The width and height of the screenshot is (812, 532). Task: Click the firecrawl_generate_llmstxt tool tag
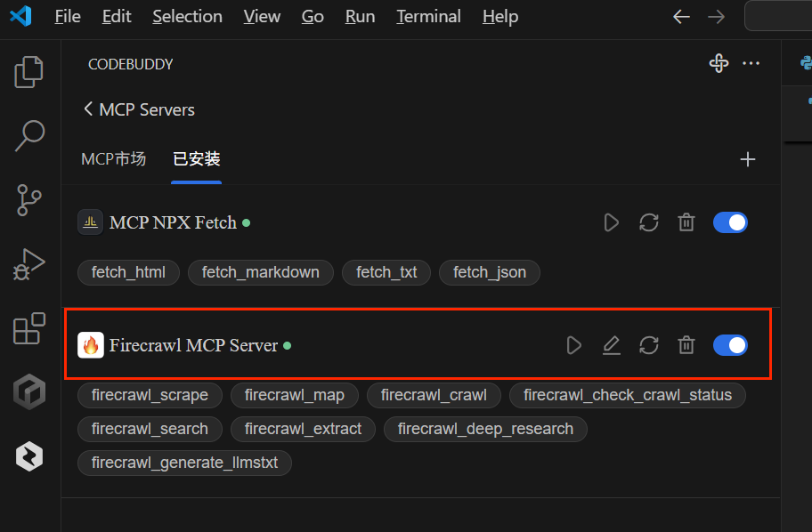pyautogui.click(x=184, y=463)
